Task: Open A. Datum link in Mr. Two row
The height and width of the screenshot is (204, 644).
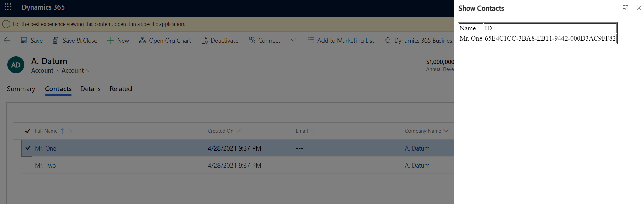Action: [x=417, y=166]
